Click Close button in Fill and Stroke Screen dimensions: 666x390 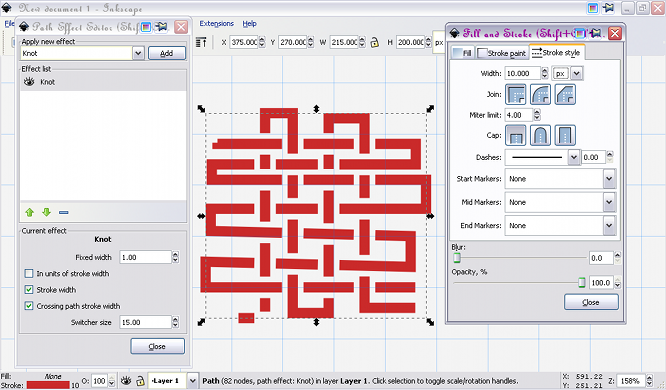pos(591,302)
